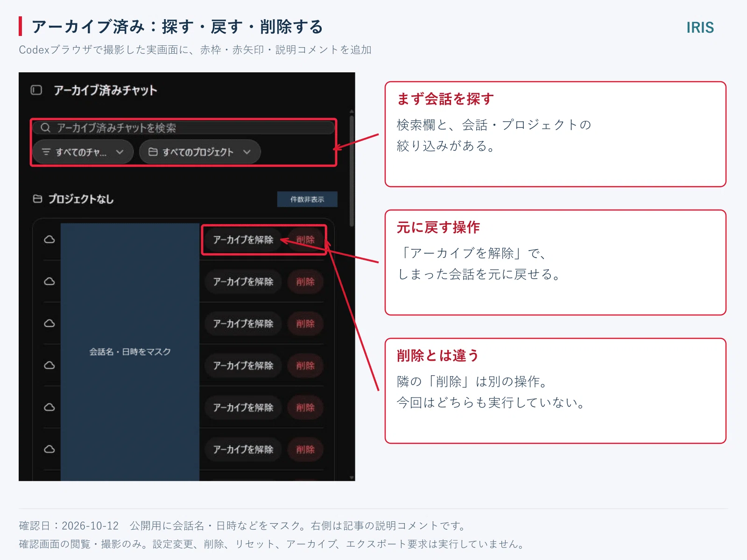This screenshot has width=747, height=560.
Task: Click the プロジェクトなし section label
Action: [x=81, y=199]
